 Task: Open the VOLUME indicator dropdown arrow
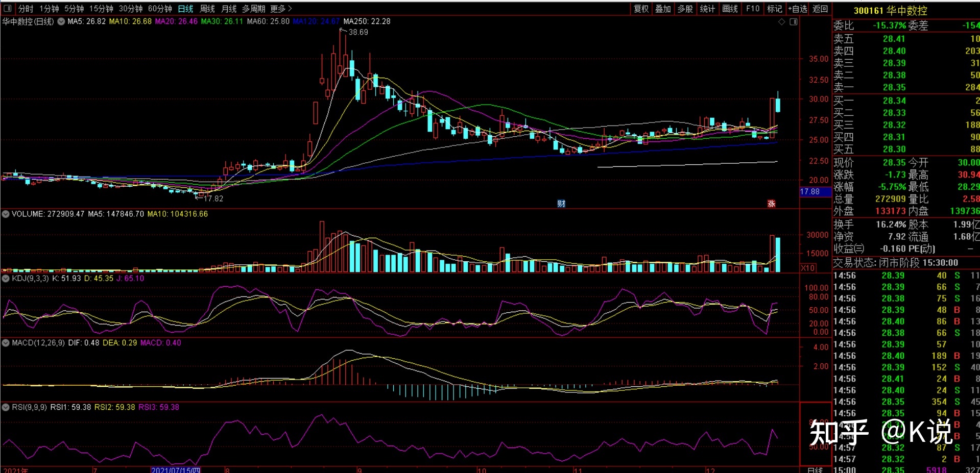6,214
